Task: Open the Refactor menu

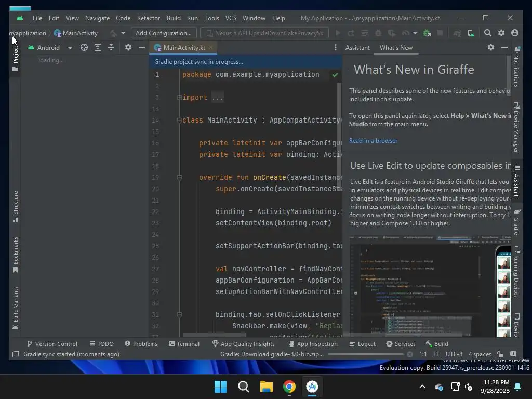Action: (x=148, y=18)
